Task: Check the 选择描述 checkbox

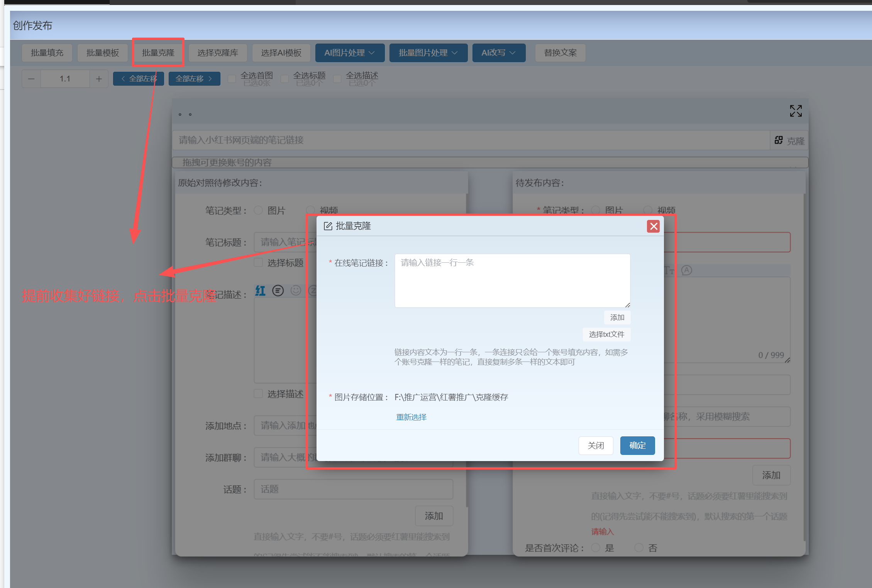Action: [258, 394]
